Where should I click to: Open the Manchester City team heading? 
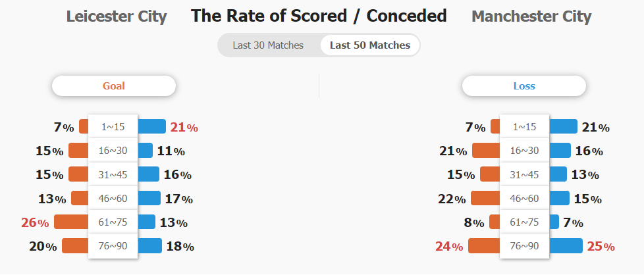[531, 16]
